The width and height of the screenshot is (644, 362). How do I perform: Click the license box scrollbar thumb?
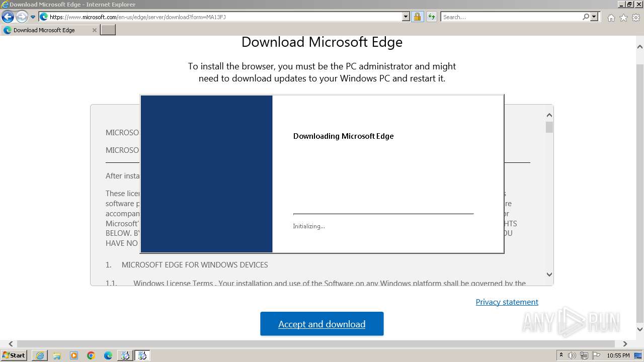(549, 127)
